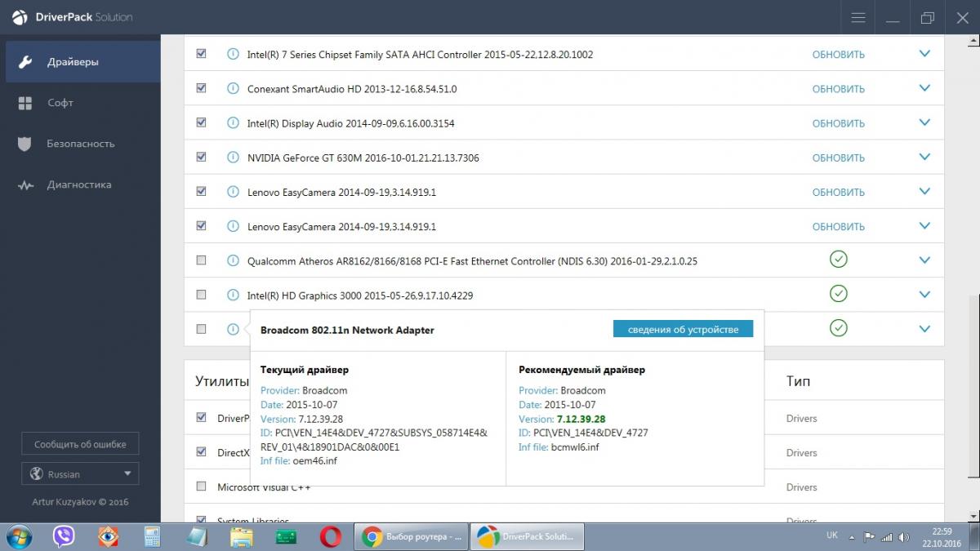Open Диагностика section in sidebar
The width and height of the screenshot is (980, 551).
click(x=80, y=184)
